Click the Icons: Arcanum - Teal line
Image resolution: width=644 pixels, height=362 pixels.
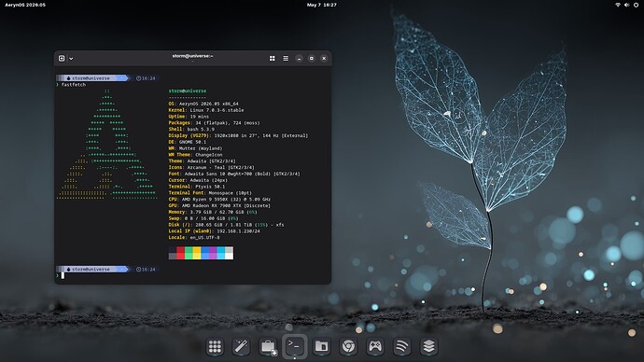pos(212,167)
